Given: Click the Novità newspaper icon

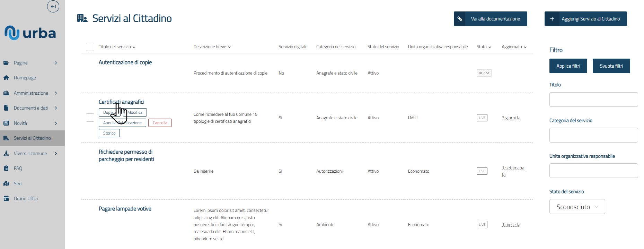Looking at the screenshot, I should pyautogui.click(x=6, y=123).
